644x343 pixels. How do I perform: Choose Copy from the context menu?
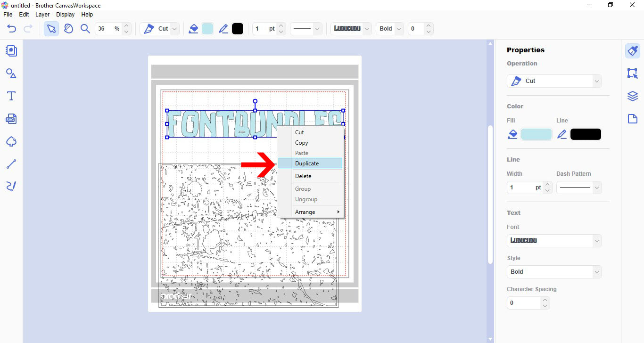[x=310, y=143]
